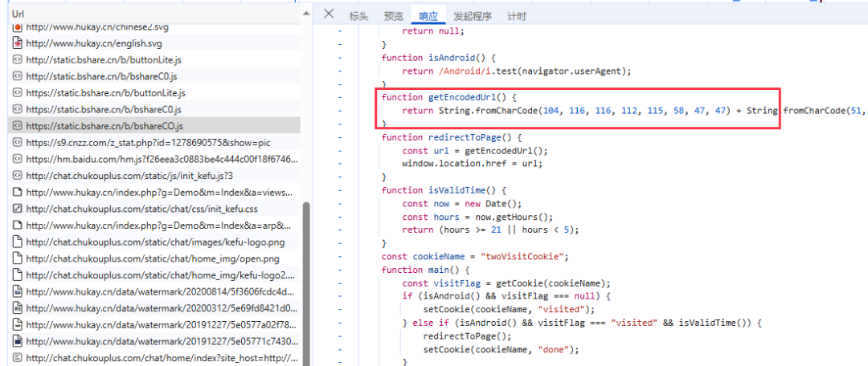Click image icon of watermark 5e0577a02f78
Viewport: 868px width, 366px height.
tap(17, 324)
